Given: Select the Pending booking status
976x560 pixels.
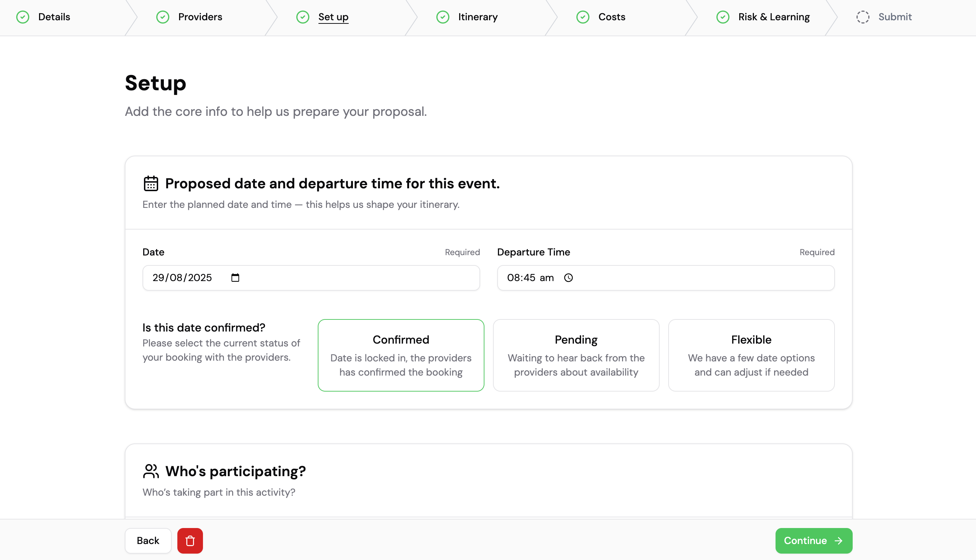Looking at the screenshot, I should point(575,355).
